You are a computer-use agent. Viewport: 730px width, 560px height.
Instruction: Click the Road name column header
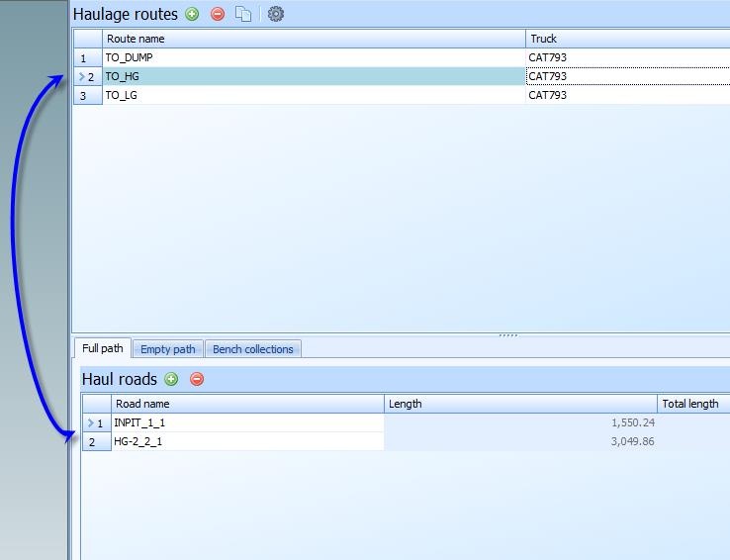coord(247,404)
